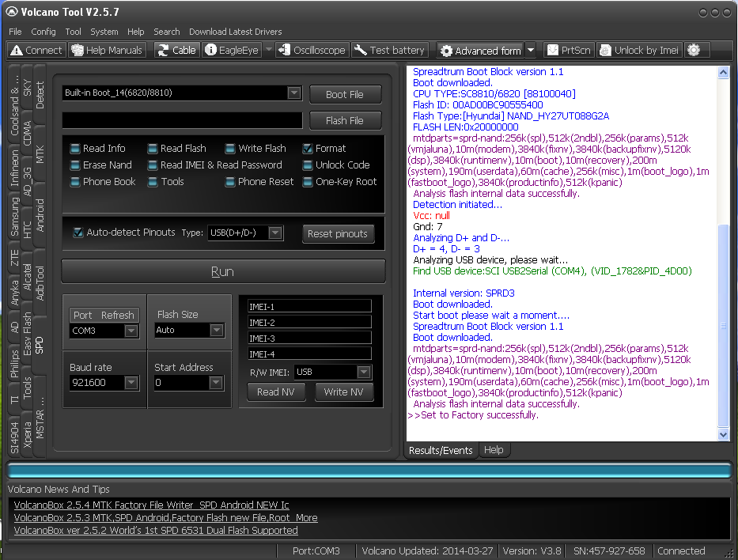This screenshot has height=560, width=738.
Task: Open the COM3 port dropdown
Action: coord(131,331)
